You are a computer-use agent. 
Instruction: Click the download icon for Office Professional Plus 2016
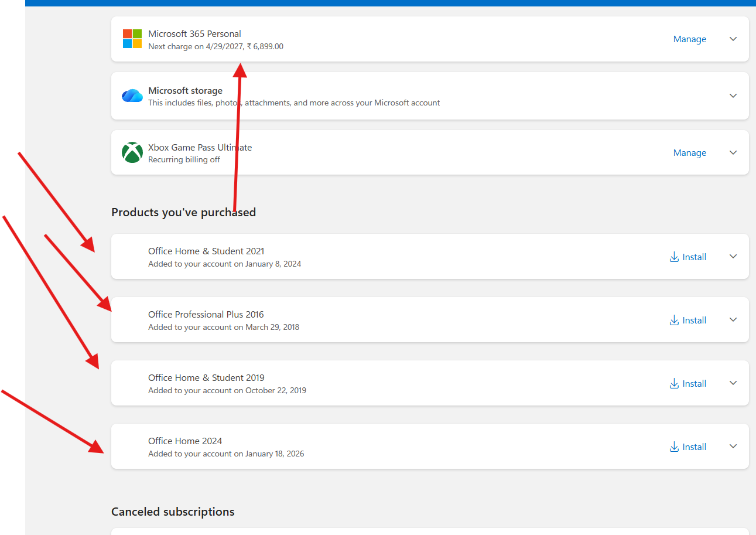tap(674, 320)
